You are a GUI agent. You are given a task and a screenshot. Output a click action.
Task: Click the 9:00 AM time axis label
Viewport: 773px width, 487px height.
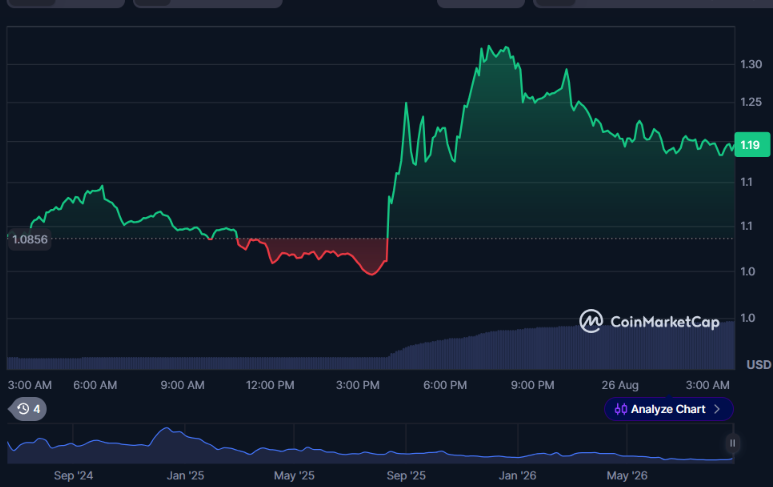pos(182,385)
